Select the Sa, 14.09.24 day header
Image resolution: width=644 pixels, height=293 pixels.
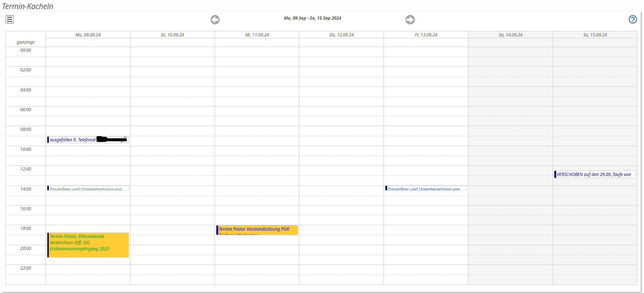click(x=510, y=35)
